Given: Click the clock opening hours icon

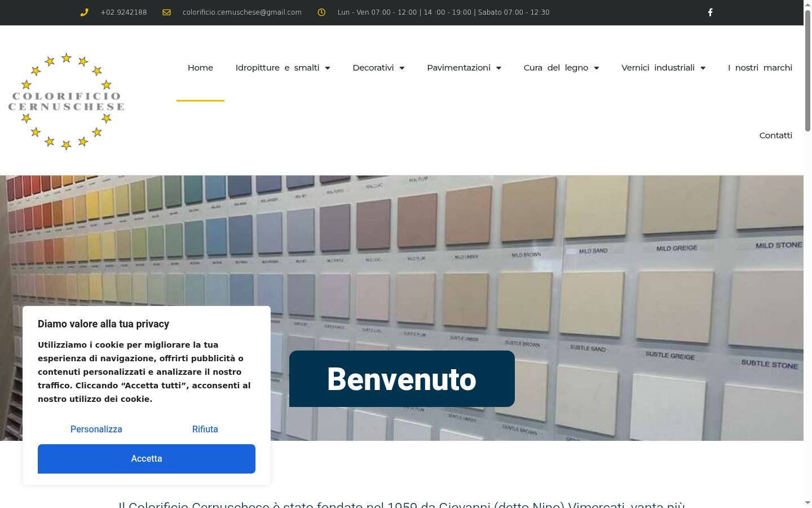Looking at the screenshot, I should click(321, 12).
